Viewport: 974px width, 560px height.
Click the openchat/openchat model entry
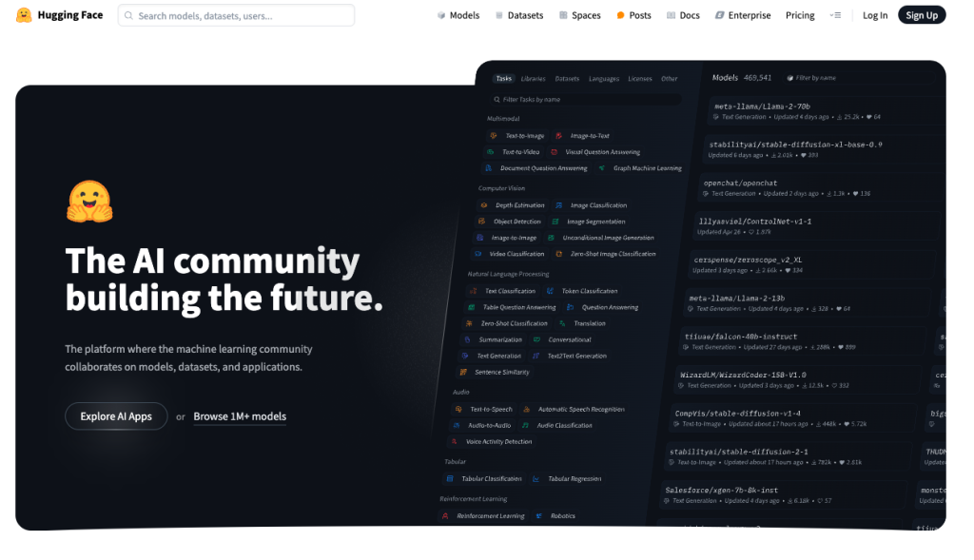pyautogui.click(x=821, y=187)
